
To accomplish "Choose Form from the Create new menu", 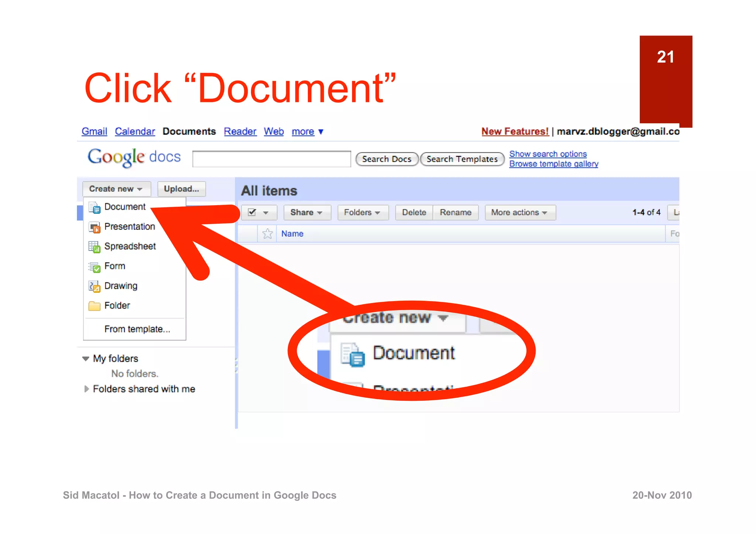I will point(134,266).
